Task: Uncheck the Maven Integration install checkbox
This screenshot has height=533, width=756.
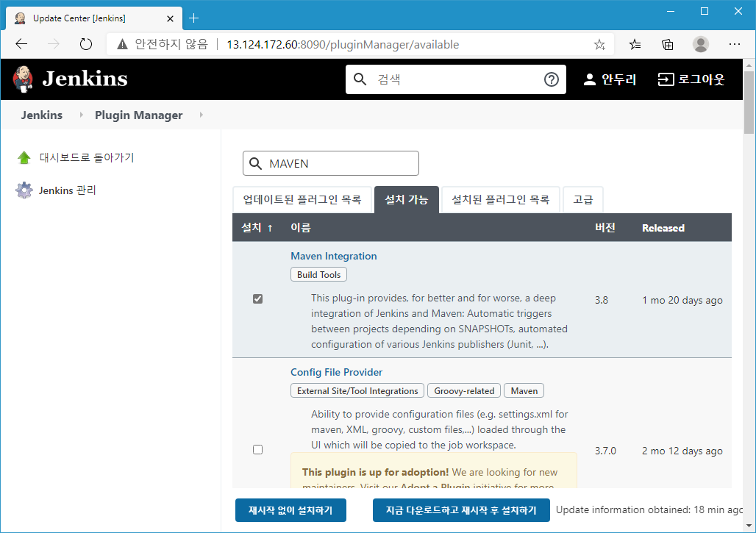Action: pos(258,298)
